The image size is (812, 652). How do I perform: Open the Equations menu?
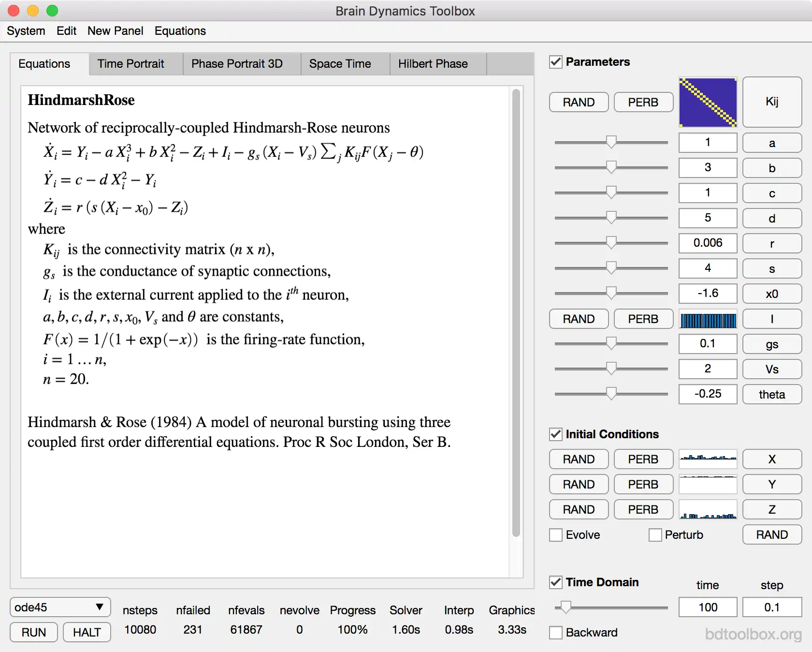[180, 31]
